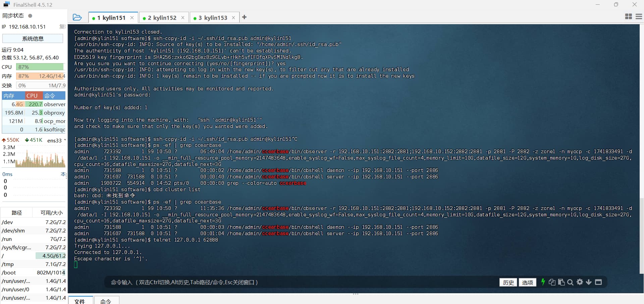Sort processes by CPU column header

pyautogui.click(x=34, y=96)
